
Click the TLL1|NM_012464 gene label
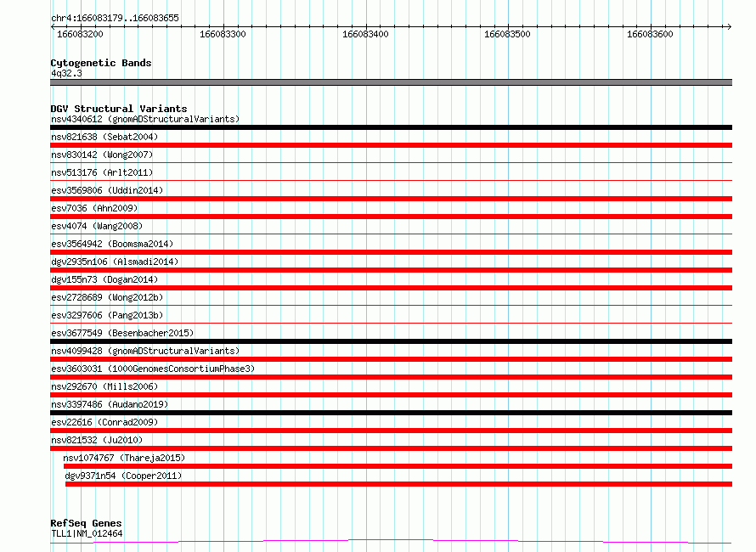[x=87, y=533]
